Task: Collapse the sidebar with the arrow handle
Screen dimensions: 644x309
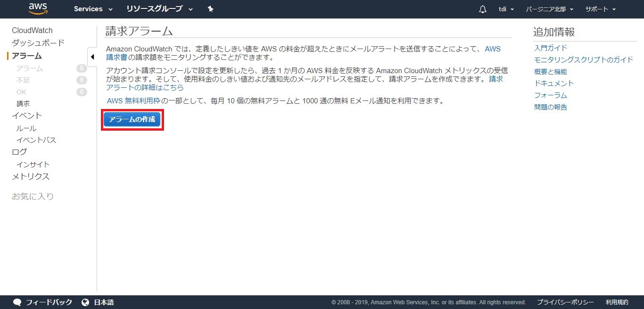Action: pyautogui.click(x=92, y=57)
